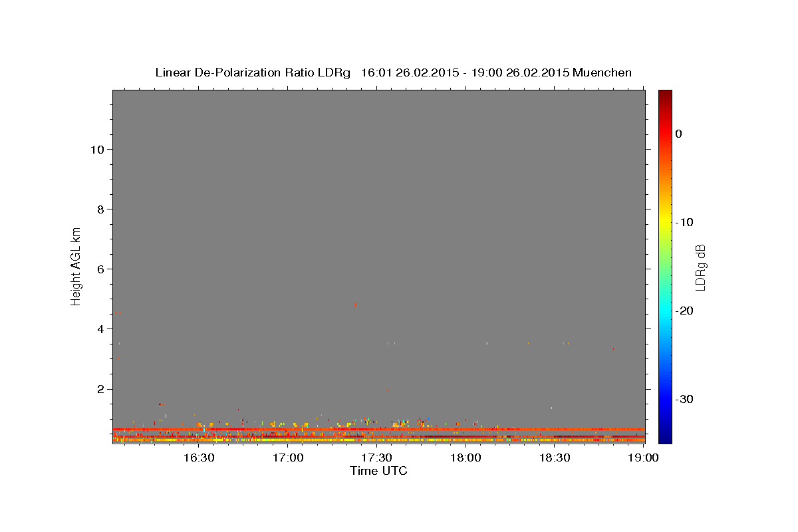
Task: Click the colorbar value 0
Action: coord(679,134)
